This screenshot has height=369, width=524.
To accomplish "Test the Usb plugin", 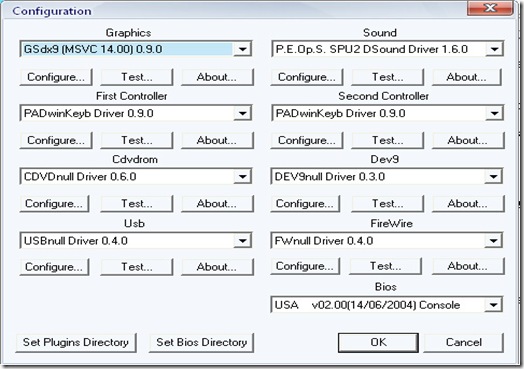I will tap(137, 267).
